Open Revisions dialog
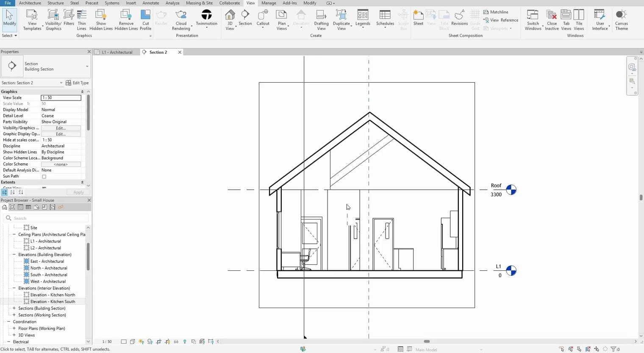 (x=459, y=18)
